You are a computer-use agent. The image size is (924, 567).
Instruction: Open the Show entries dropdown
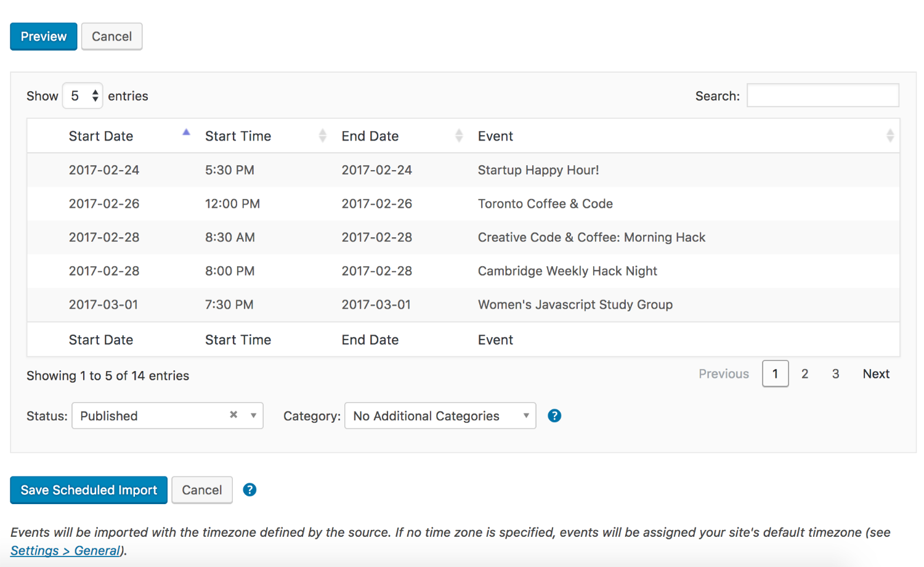82,96
